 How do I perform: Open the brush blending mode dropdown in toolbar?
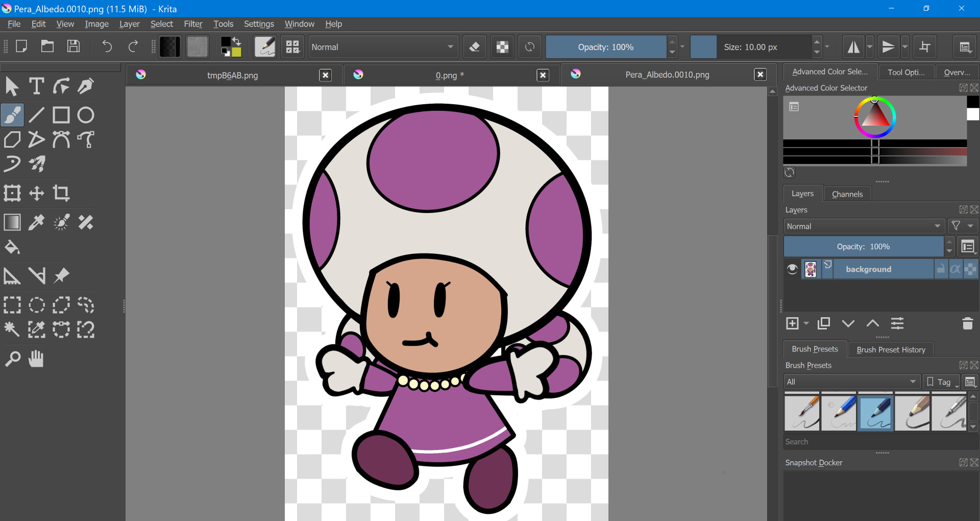(x=383, y=46)
